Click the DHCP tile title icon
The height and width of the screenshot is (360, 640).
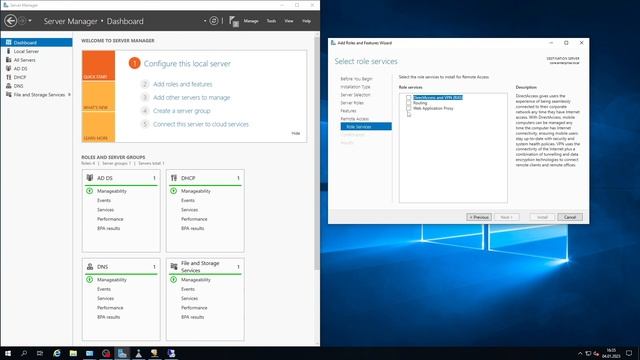click(x=174, y=178)
